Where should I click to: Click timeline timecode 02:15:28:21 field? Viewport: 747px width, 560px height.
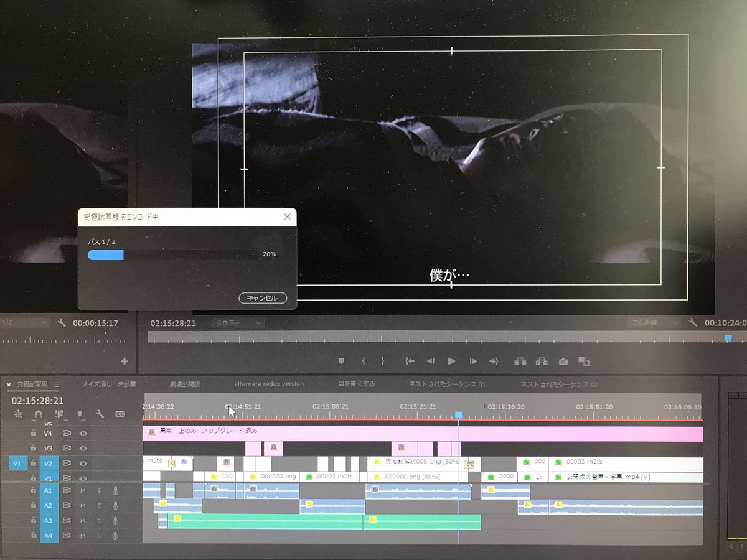(37, 401)
